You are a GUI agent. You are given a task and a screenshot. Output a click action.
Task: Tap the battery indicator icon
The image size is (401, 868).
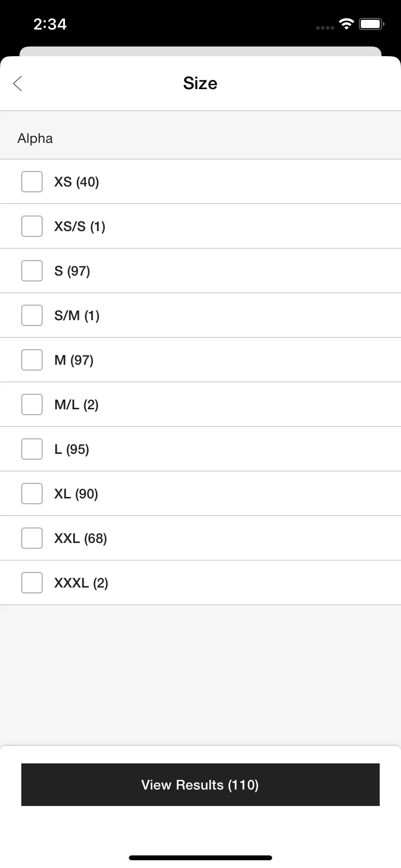click(371, 24)
